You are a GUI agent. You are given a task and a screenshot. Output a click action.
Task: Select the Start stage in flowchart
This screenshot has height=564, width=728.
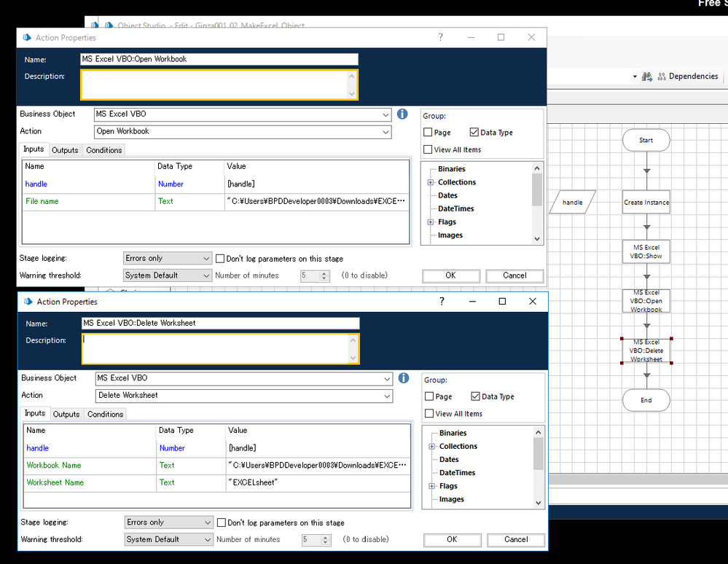tap(646, 141)
